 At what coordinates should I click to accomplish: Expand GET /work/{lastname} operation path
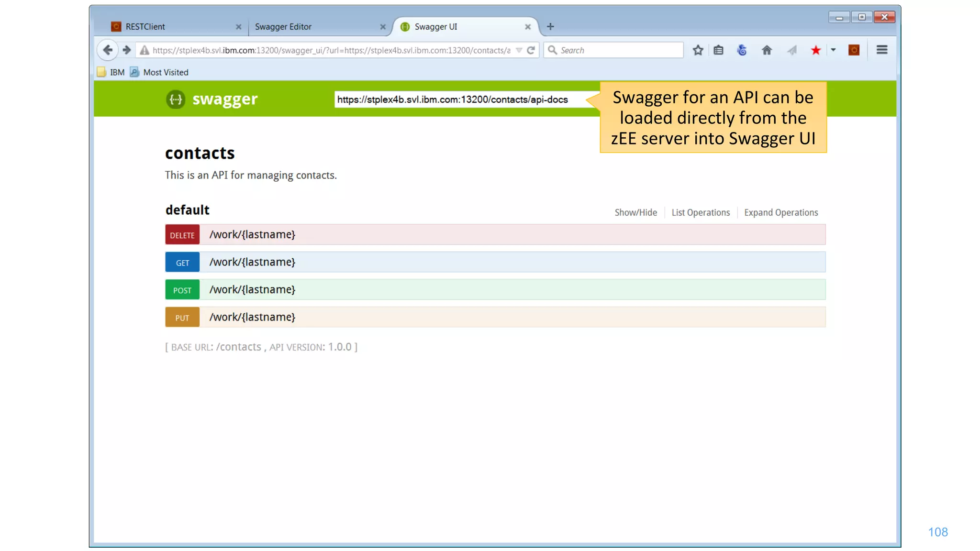coord(252,262)
